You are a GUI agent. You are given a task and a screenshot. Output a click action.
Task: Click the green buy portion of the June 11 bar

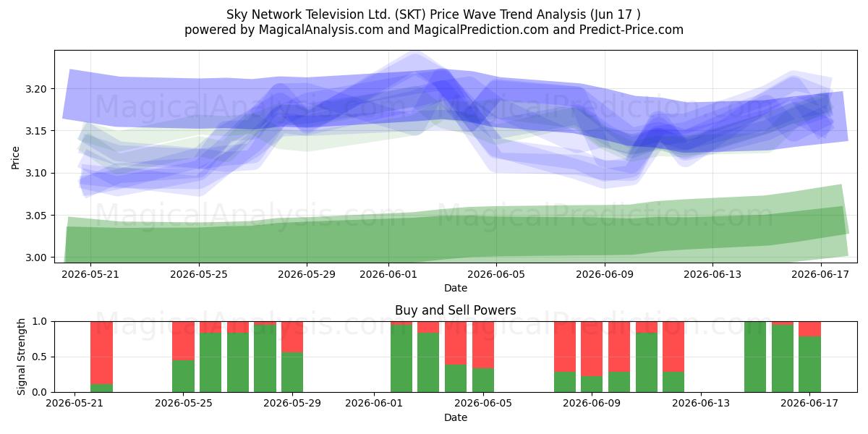(x=647, y=362)
